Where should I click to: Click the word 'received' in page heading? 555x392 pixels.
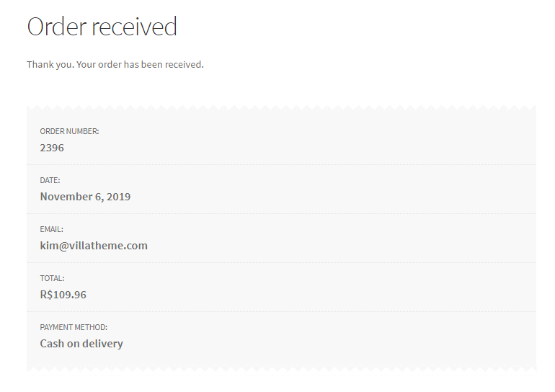pos(134,27)
